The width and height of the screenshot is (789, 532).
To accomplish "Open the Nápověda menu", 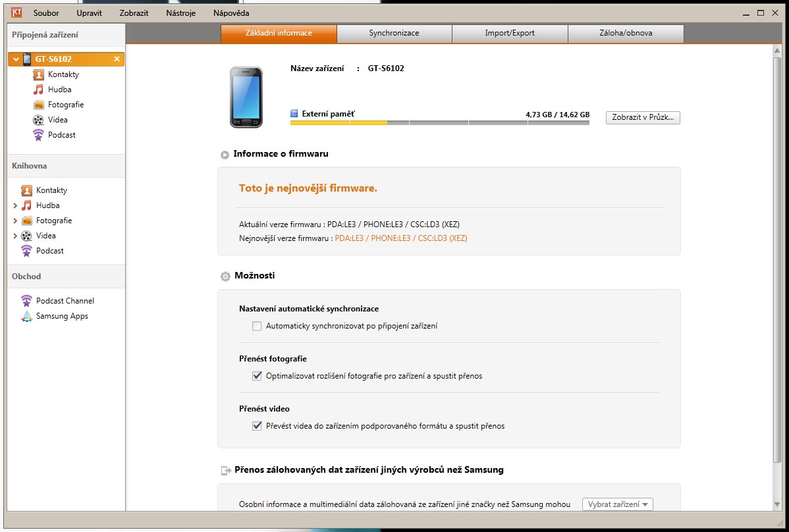I will (231, 13).
